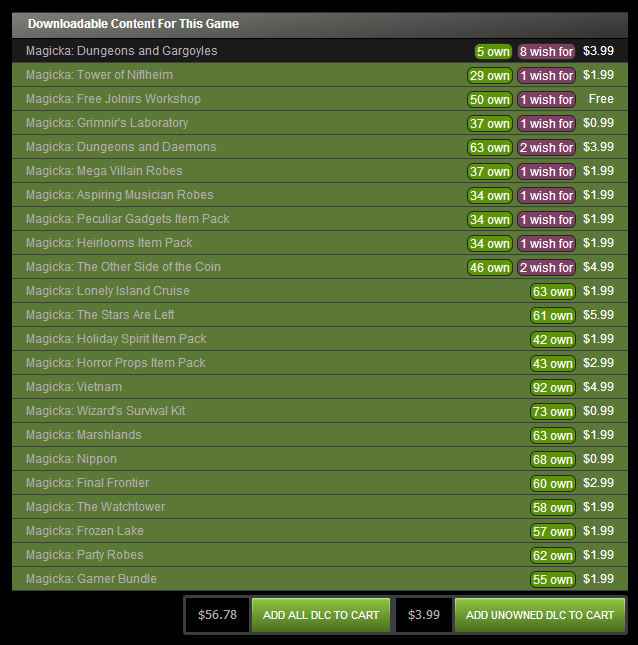This screenshot has width=638, height=645.
Task: Click the '5 own' badge on Dungeons and Gargoyles
Action: [x=493, y=52]
